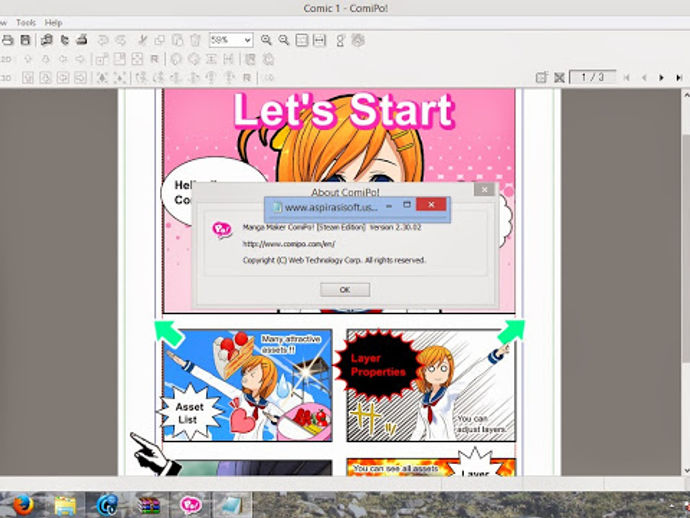Open the Tools menu
The image size is (690, 518).
click(x=26, y=22)
